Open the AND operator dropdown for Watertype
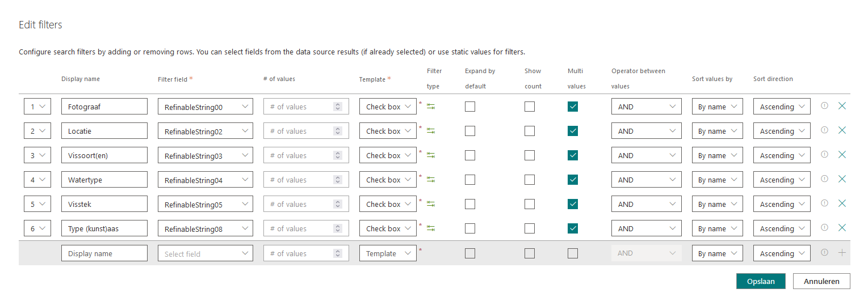The image size is (868, 297). (647, 180)
